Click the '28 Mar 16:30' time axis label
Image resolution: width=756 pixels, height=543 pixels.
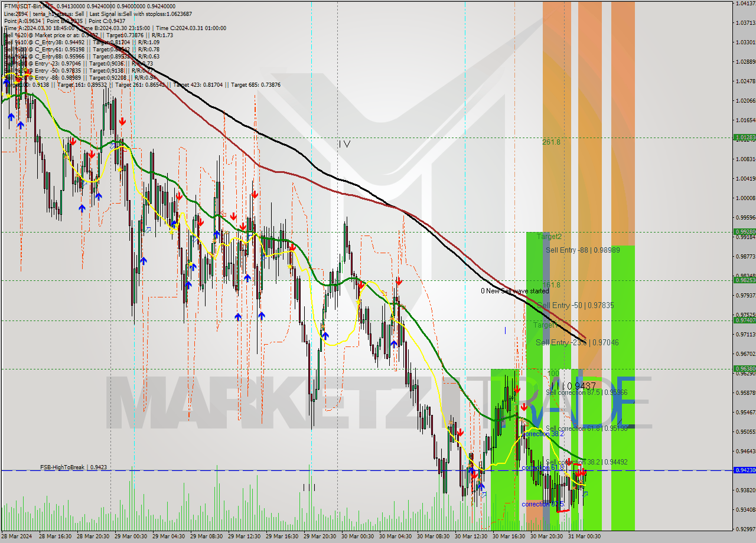click(x=56, y=537)
